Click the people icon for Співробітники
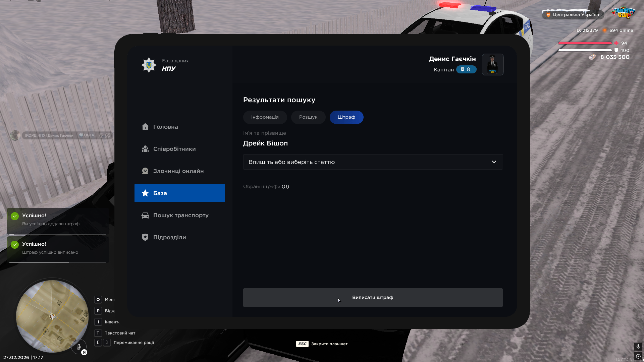 [x=145, y=149]
